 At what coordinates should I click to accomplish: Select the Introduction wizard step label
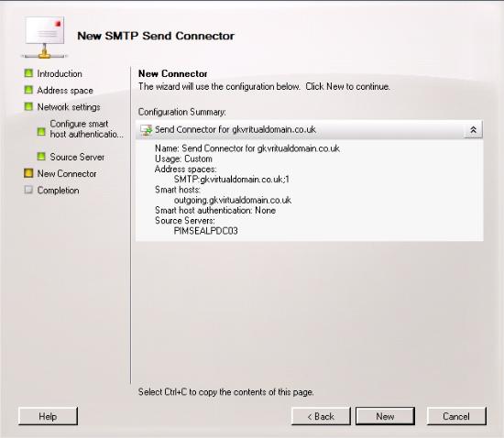click(x=60, y=73)
